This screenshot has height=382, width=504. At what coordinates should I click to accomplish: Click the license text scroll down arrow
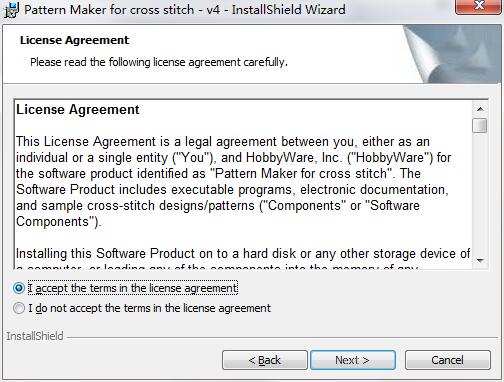click(480, 260)
